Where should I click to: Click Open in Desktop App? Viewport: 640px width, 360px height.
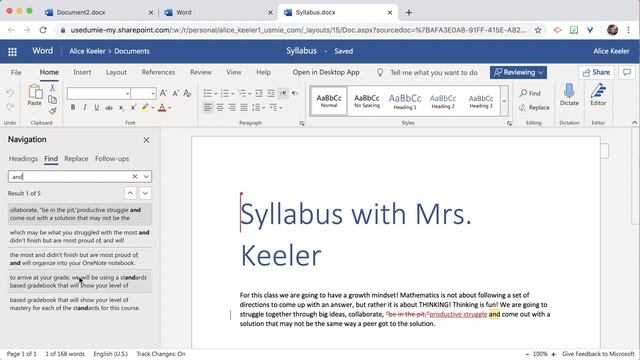coord(326,72)
